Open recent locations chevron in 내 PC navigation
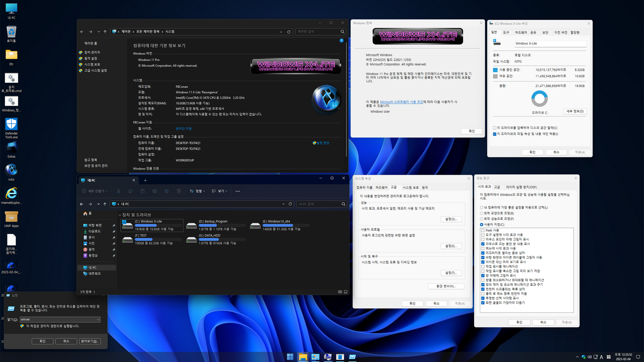This screenshot has width=644, height=362. [x=98, y=204]
